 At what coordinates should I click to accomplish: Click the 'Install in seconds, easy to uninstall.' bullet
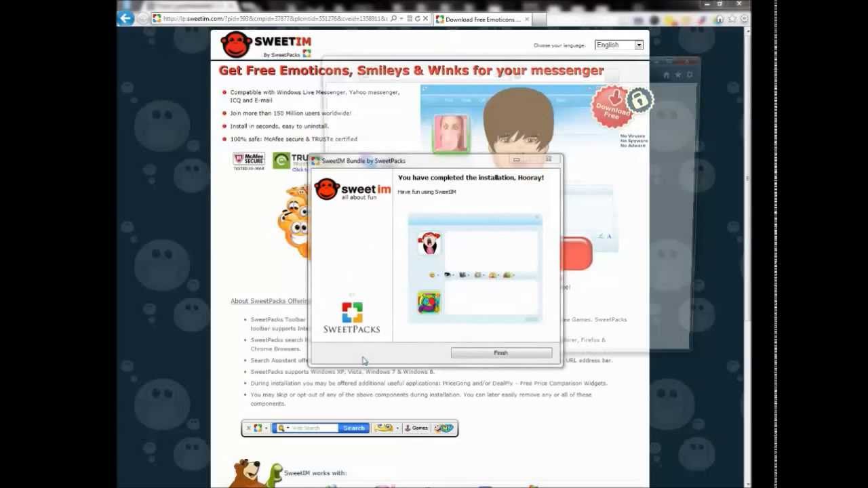point(279,126)
